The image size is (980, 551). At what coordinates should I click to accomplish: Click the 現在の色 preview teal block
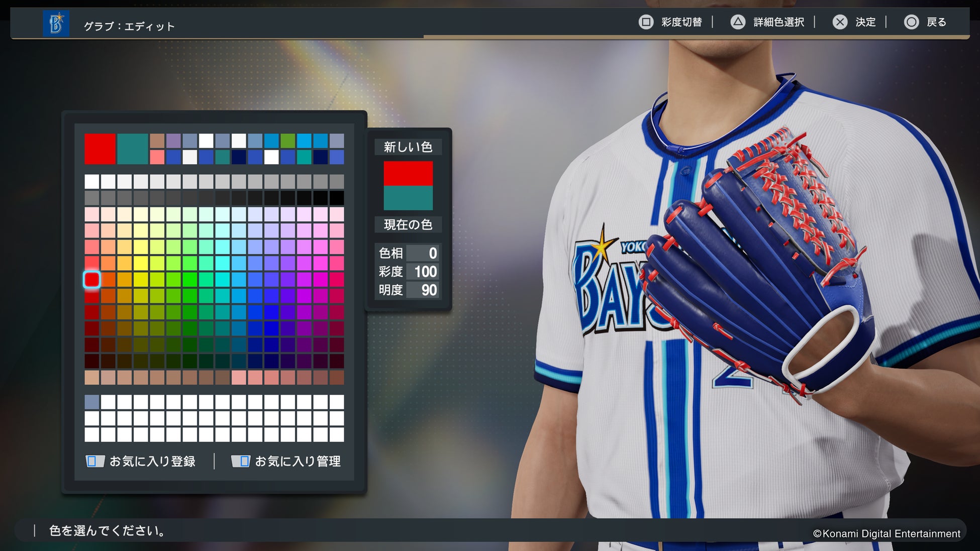[x=408, y=198]
